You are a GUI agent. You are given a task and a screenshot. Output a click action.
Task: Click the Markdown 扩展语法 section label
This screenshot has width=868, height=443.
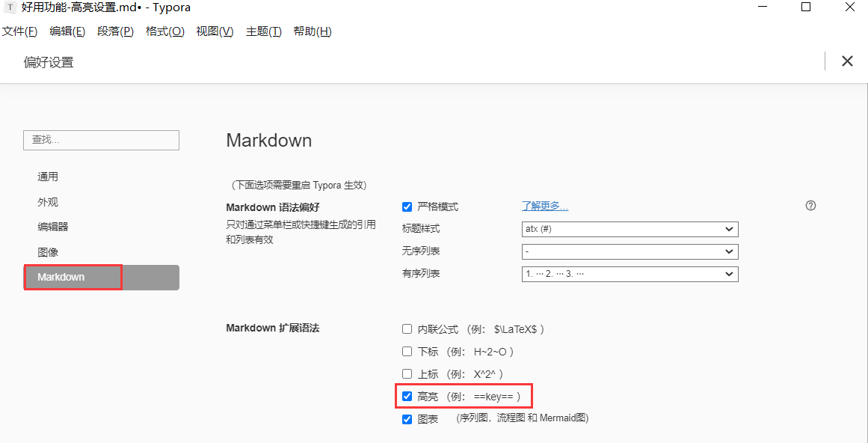click(273, 328)
